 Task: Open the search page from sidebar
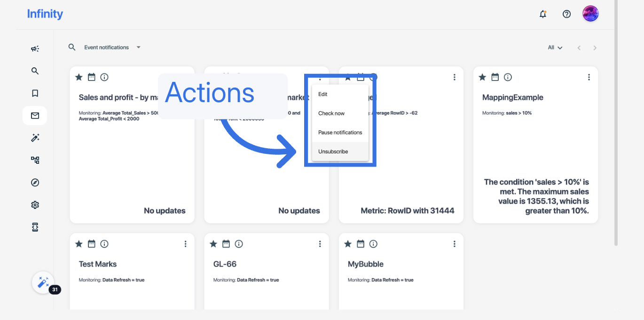pos(35,71)
